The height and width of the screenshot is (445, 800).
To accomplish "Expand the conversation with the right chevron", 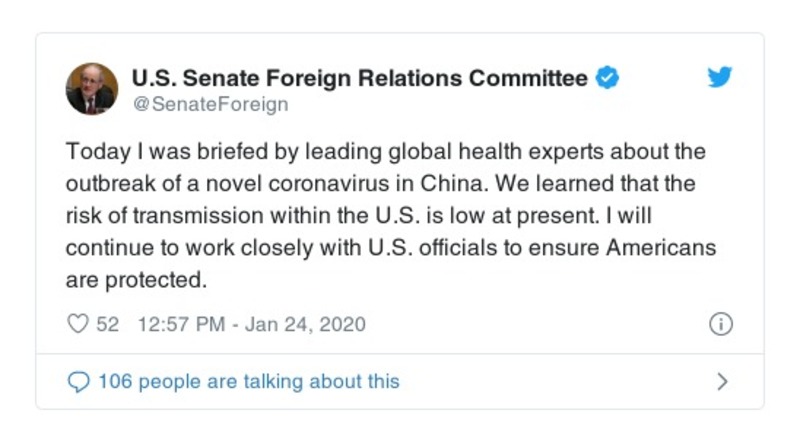I will point(722,381).
